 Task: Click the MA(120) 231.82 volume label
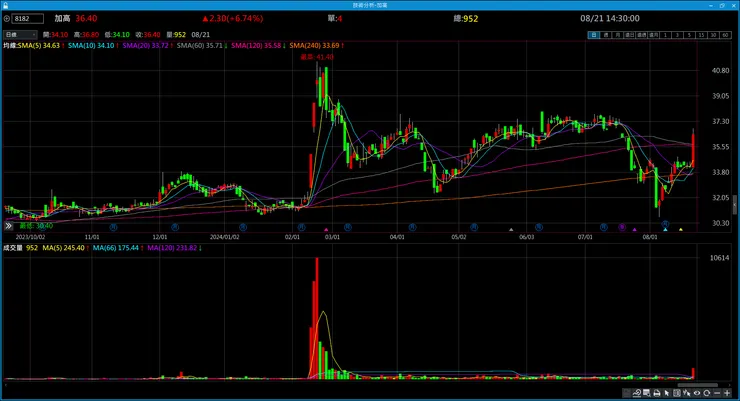coord(172,248)
